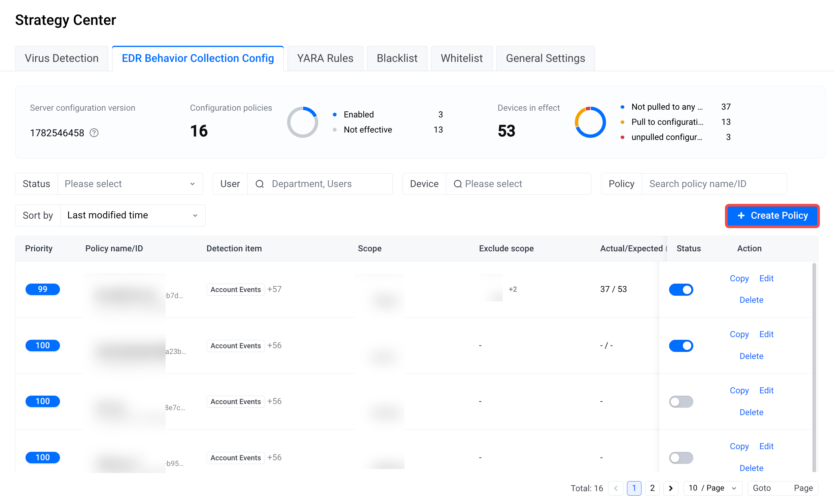834x504 pixels.
Task: Open the Whitelist tab
Action: (462, 59)
